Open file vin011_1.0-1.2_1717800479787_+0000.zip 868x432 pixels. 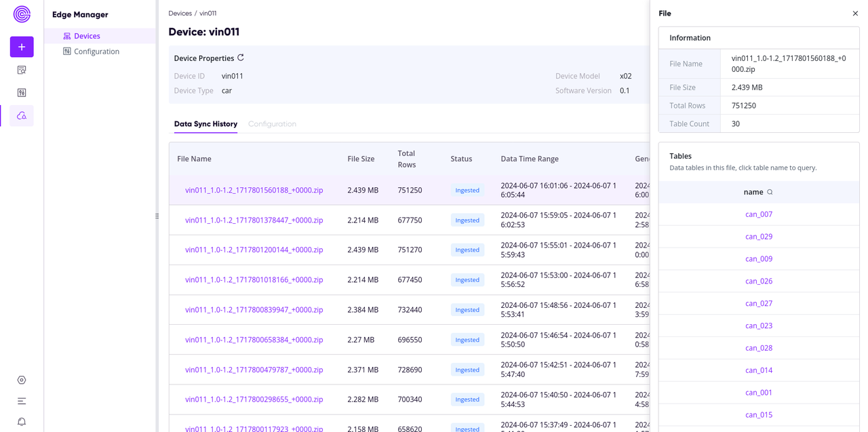click(254, 370)
